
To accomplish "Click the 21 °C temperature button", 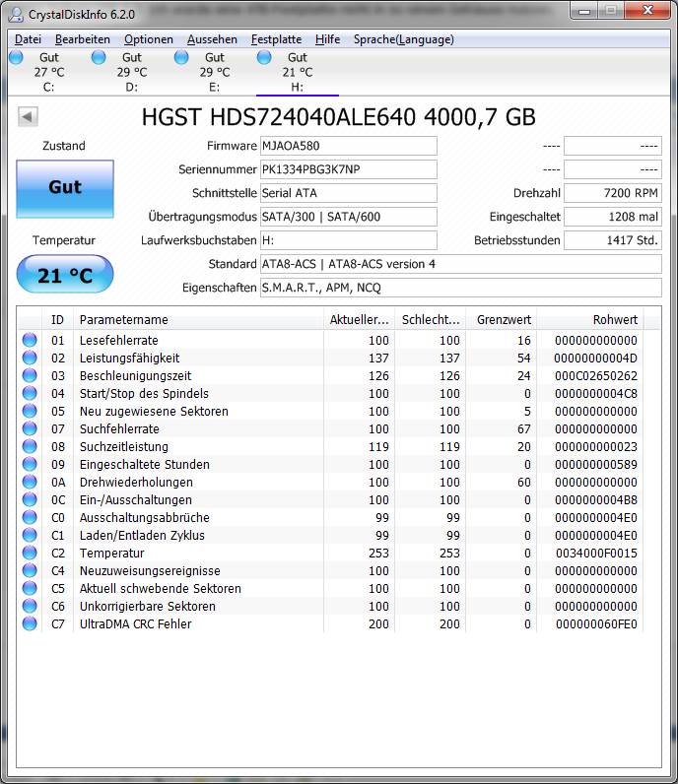I will coord(65,275).
